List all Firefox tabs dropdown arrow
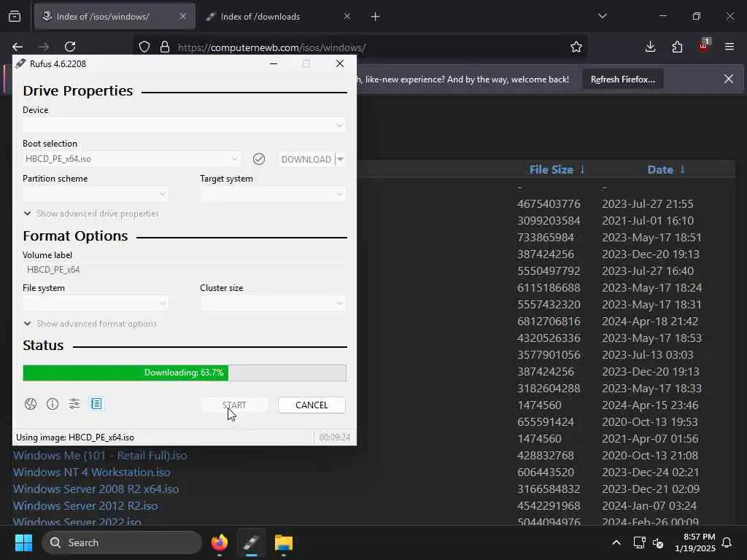This screenshot has height=560, width=747. tap(603, 16)
